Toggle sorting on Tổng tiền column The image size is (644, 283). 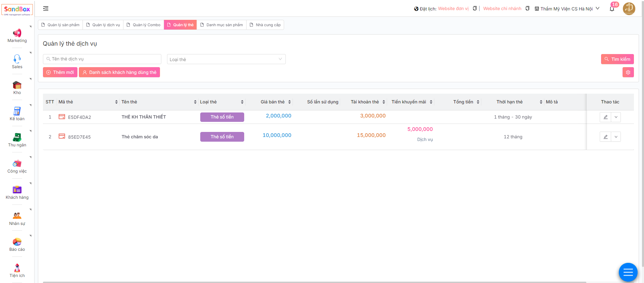(x=478, y=102)
